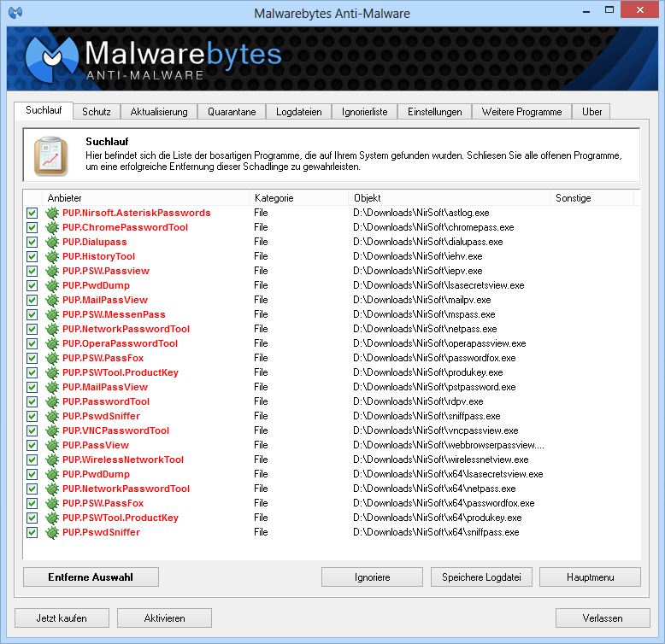Click the Aktivieren button
The image size is (665, 644).
click(165, 618)
